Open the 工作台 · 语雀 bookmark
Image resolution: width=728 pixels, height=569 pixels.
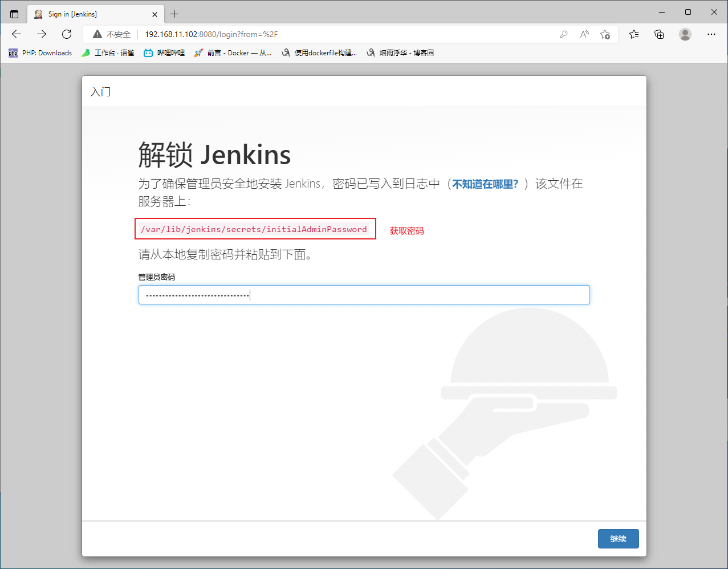[x=107, y=53]
